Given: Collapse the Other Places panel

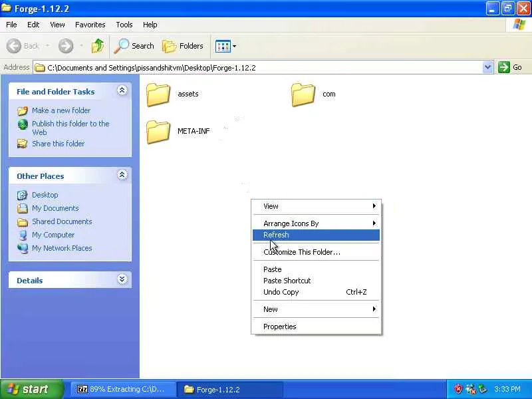Looking at the screenshot, I should coord(122,175).
